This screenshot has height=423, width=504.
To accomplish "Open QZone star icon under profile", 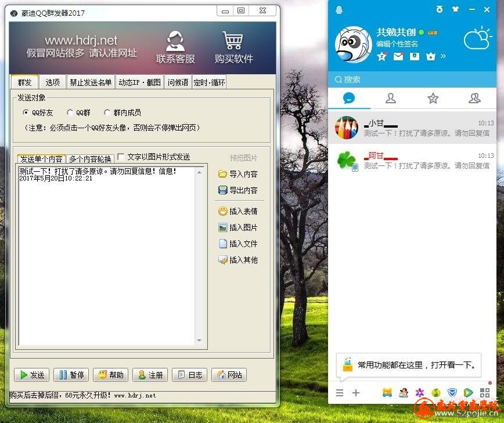I will tap(382, 56).
